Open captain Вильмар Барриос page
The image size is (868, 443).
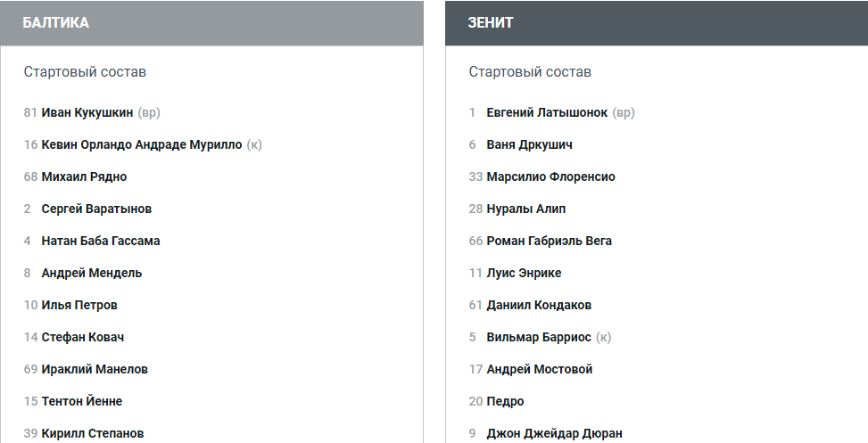(539, 337)
